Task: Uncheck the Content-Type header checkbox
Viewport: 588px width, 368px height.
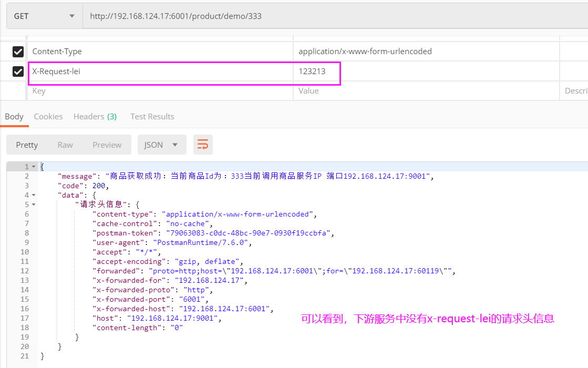Action: (17, 51)
